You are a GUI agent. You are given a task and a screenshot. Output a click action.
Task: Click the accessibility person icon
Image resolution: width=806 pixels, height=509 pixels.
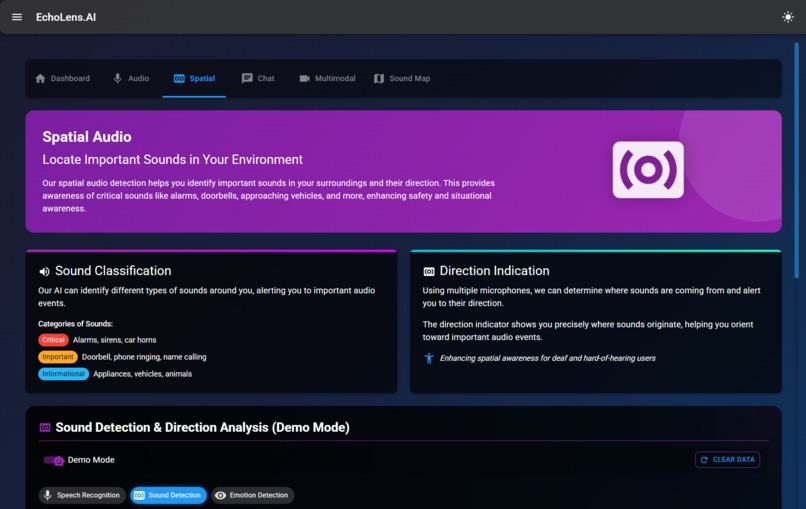click(x=429, y=358)
